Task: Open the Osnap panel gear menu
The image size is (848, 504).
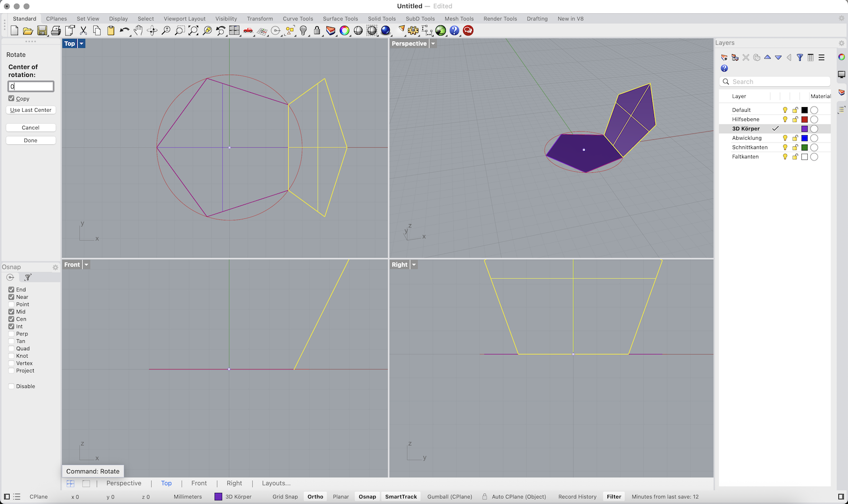Action: tap(55, 267)
